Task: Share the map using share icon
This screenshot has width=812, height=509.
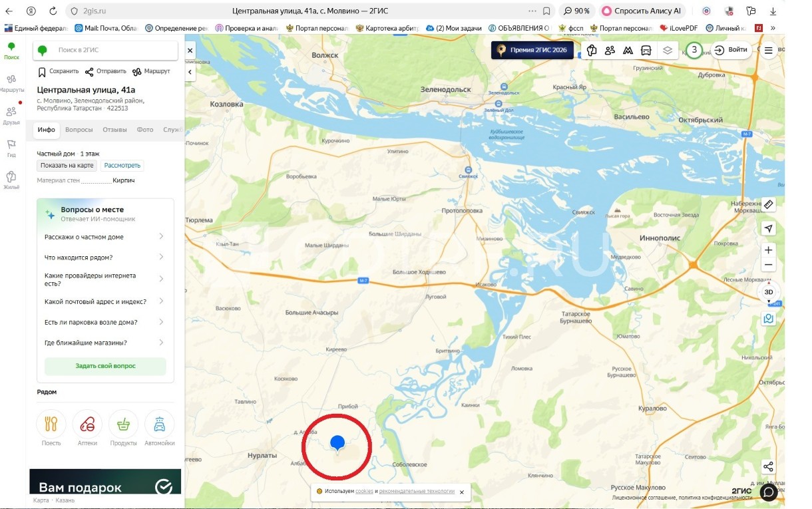Action: pyautogui.click(x=768, y=466)
